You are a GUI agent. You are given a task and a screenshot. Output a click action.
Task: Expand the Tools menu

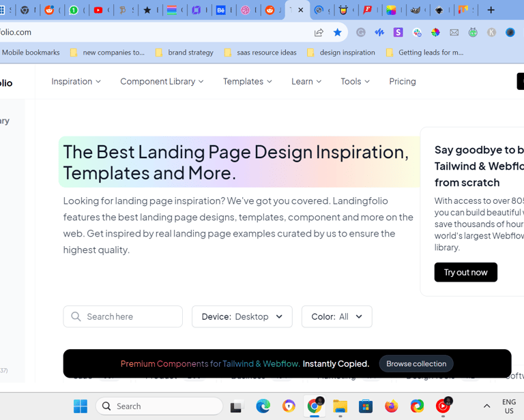pyautogui.click(x=355, y=81)
